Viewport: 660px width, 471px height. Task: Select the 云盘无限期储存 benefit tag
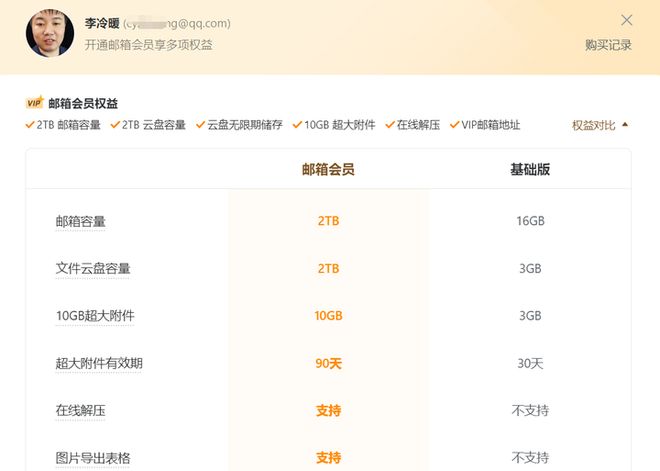pos(239,125)
